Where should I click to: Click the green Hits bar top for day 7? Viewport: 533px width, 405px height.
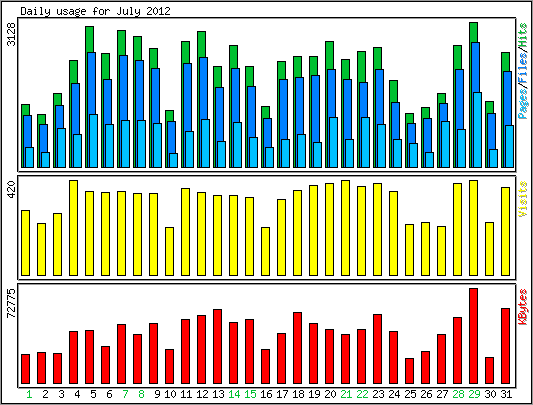121,43
